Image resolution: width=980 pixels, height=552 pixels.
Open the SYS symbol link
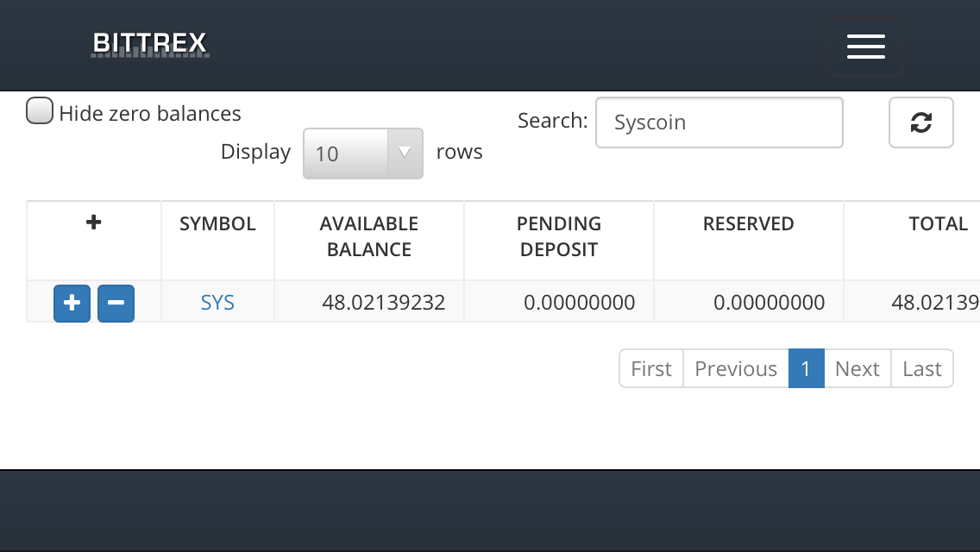217,303
